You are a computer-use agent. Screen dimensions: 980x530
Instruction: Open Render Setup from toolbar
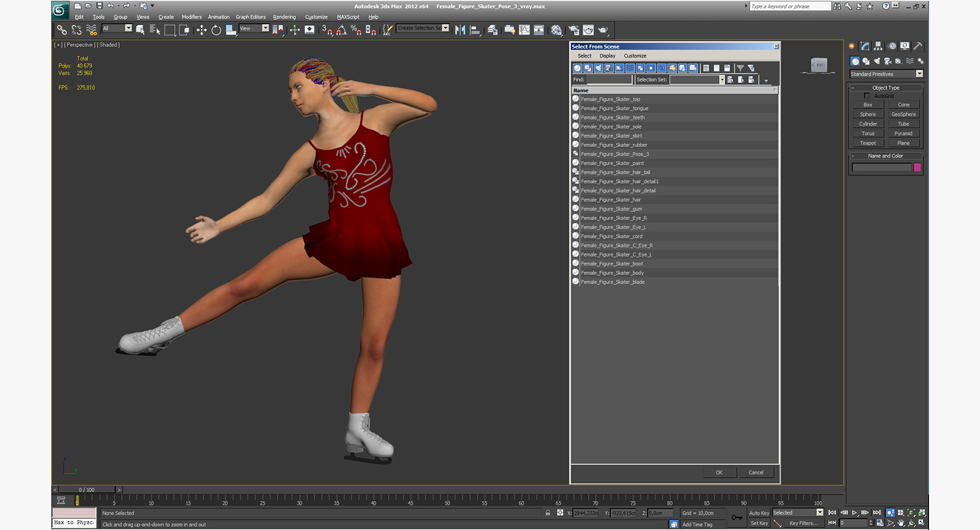point(573,30)
